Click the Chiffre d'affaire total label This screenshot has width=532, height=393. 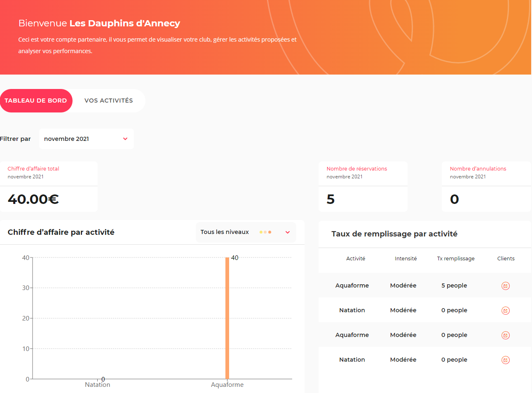(x=33, y=168)
